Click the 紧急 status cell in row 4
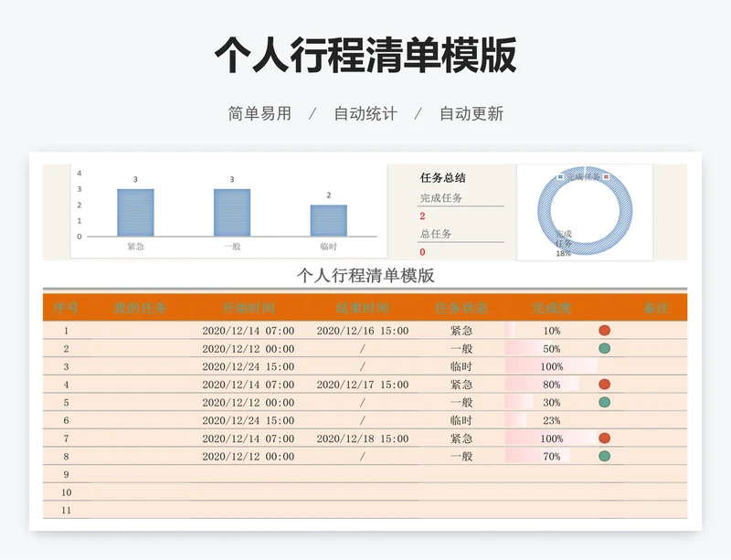 tap(461, 385)
